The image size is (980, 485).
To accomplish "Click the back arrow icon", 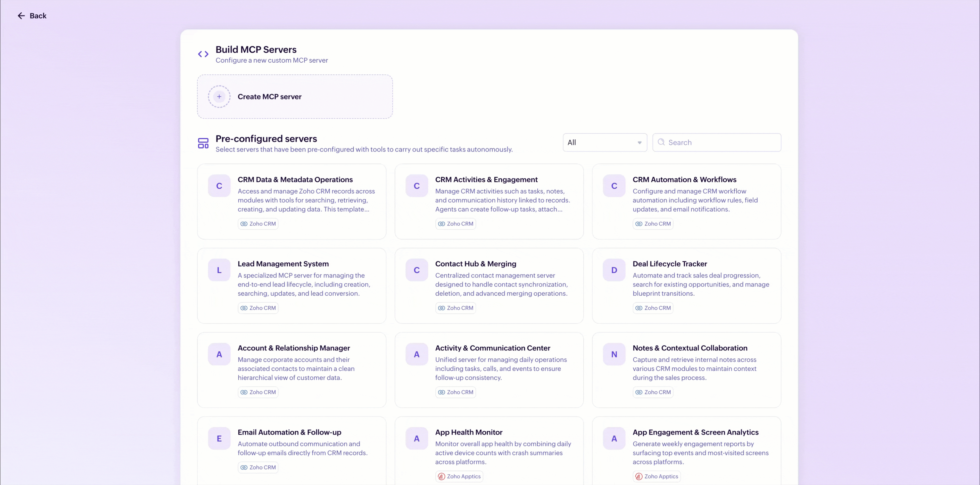I will (x=21, y=16).
